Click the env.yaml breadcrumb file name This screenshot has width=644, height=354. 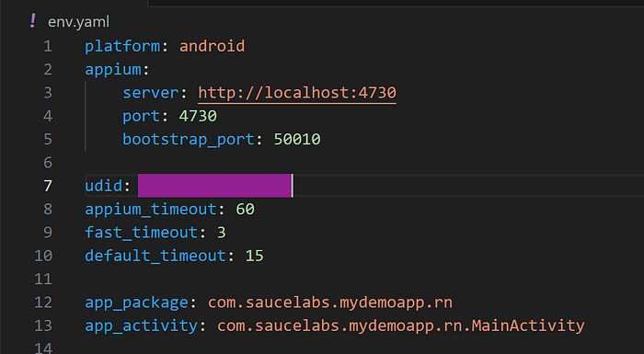click(x=78, y=22)
